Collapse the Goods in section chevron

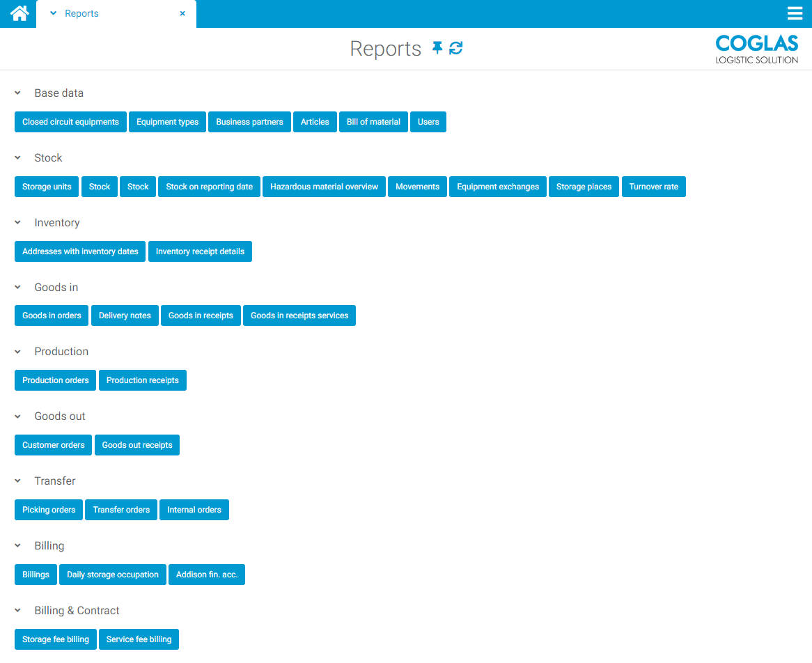[x=17, y=287]
